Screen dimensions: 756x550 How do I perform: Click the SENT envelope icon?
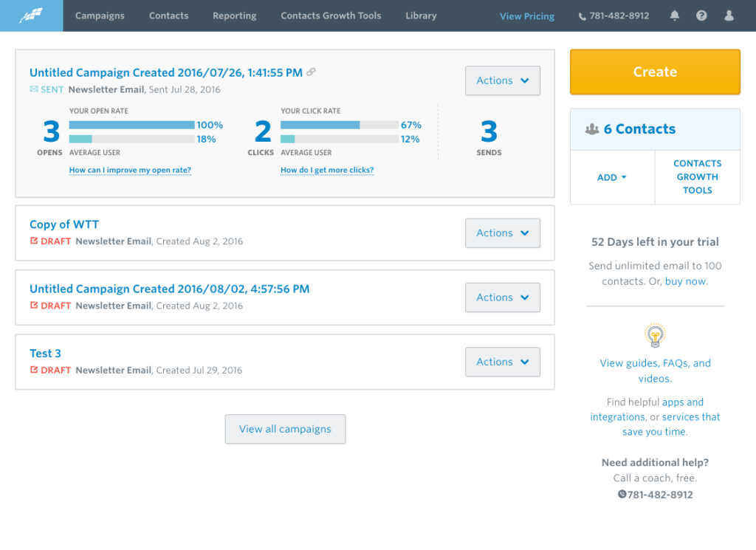point(34,89)
